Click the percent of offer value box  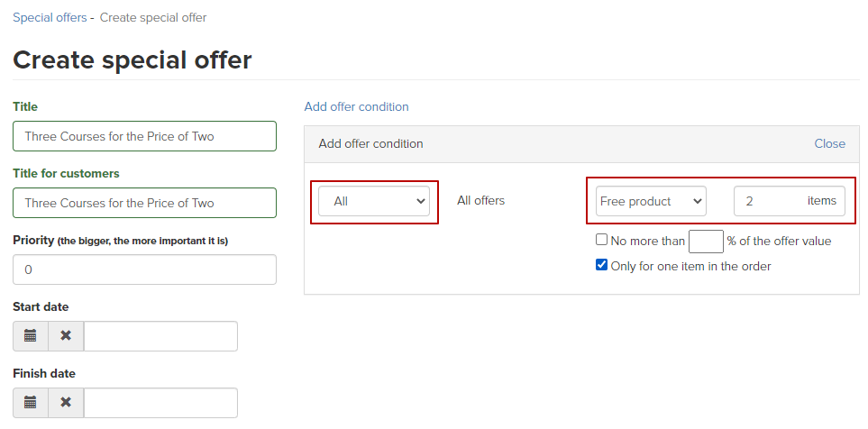706,242
